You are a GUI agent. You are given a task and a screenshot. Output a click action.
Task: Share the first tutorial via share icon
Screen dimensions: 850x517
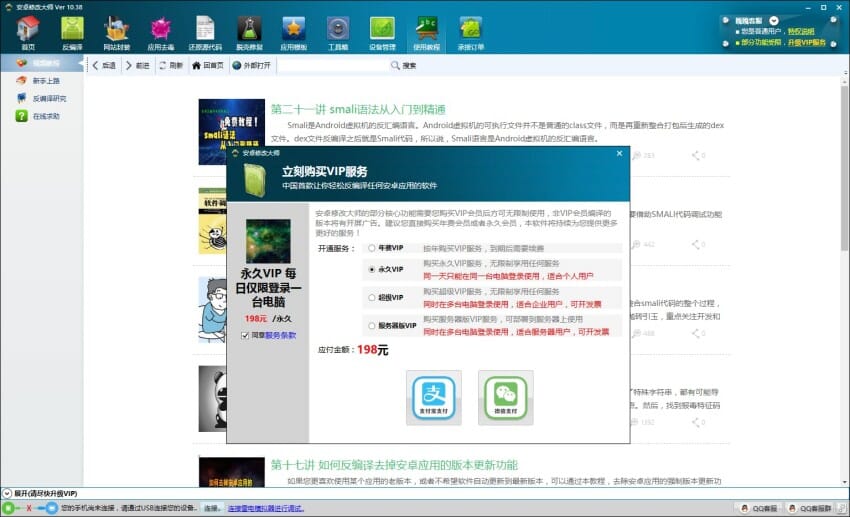tap(698, 156)
